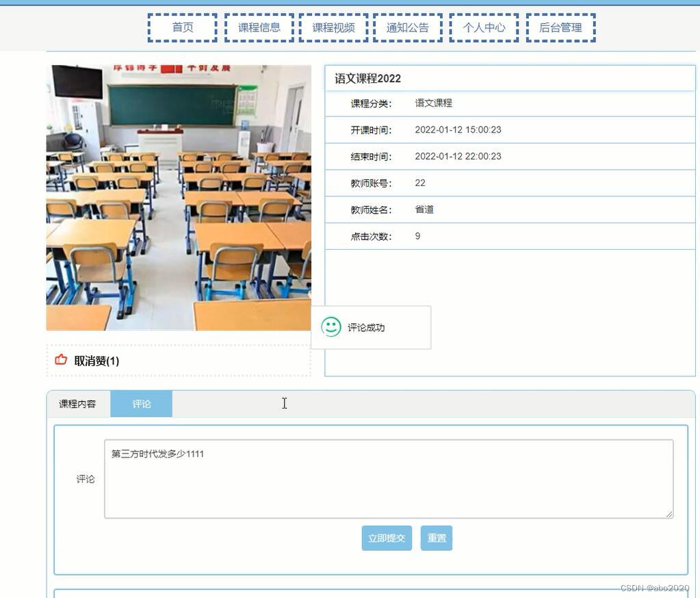Click the thumbs-up like icon
Screen dimensions: 700x598
click(60, 360)
